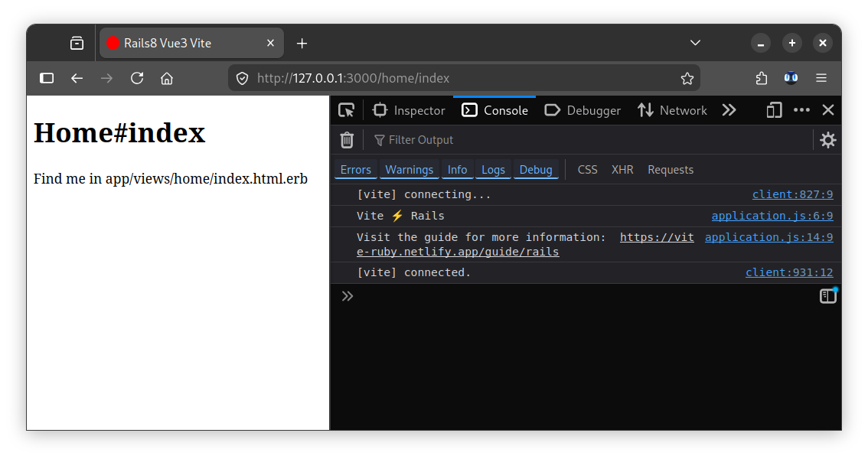Open the extensions puzzle icon
Viewport: 868px width, 459px height.
[762, 79]
